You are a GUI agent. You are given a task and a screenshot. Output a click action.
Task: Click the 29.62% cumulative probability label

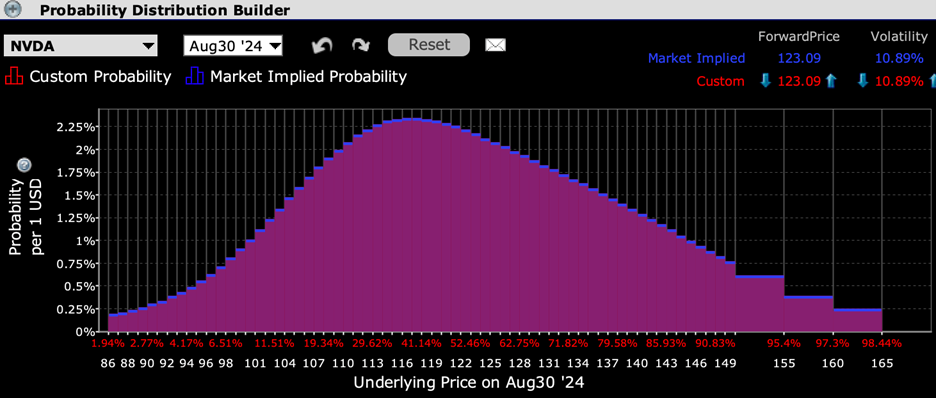tap(372, 344)
